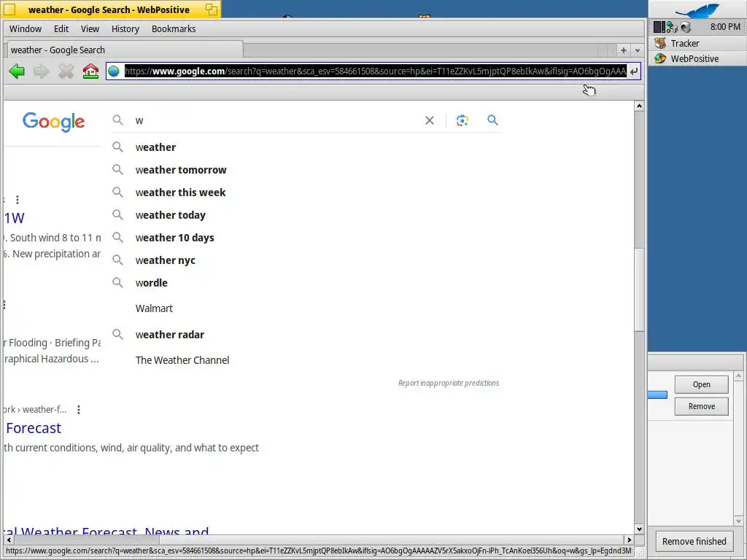
Task: Go back with the green left arrow
Action: (x=17, y=71)
